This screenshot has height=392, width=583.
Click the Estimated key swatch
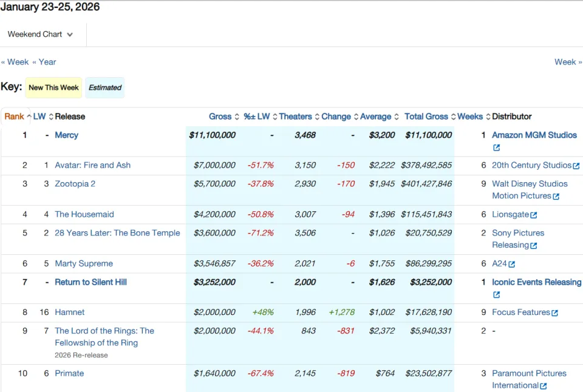[x=105, y=88]
